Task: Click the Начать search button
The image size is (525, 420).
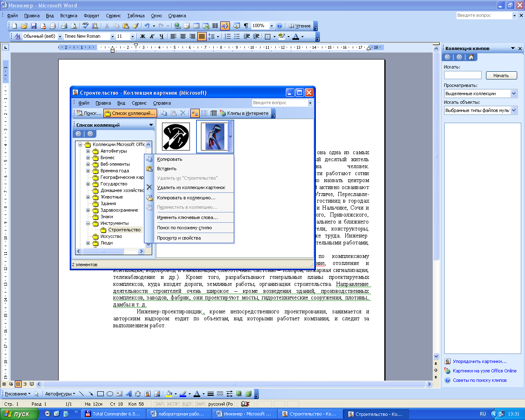Action: pos(501,75)
